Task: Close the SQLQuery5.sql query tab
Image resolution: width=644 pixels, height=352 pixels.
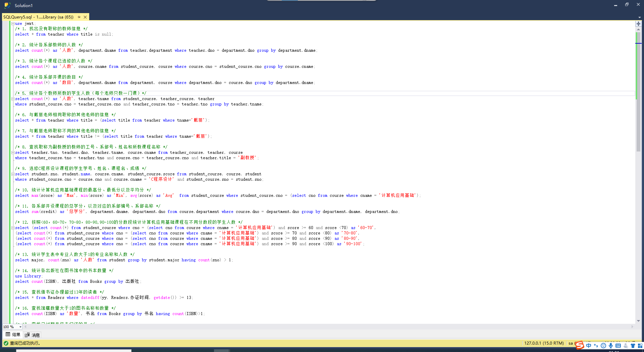Action: point(85,17)
